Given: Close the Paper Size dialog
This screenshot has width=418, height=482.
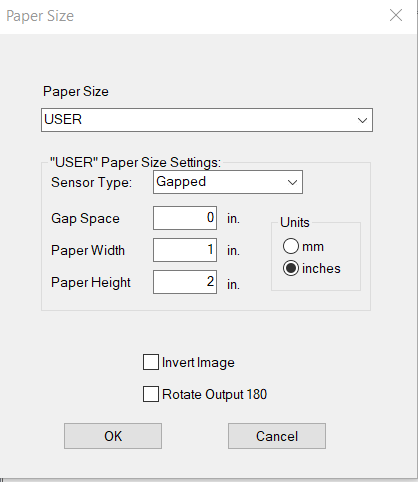Looking at the screenshot, I should click(x=396, y=15).
